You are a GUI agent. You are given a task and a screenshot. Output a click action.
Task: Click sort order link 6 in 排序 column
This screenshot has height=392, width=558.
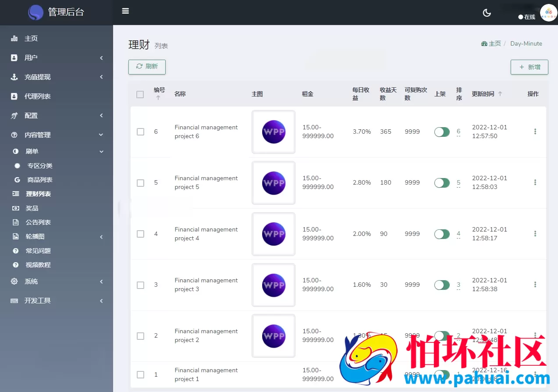458,132
